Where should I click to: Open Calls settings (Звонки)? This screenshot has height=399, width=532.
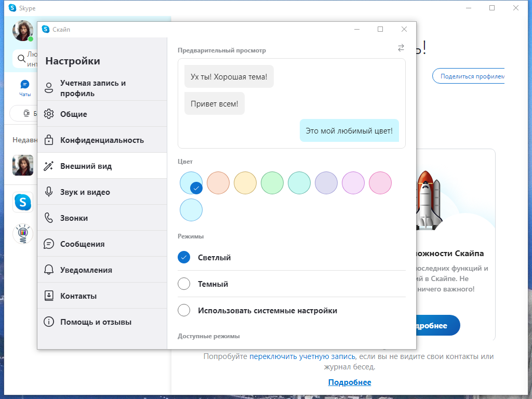[x=102, y=218]
